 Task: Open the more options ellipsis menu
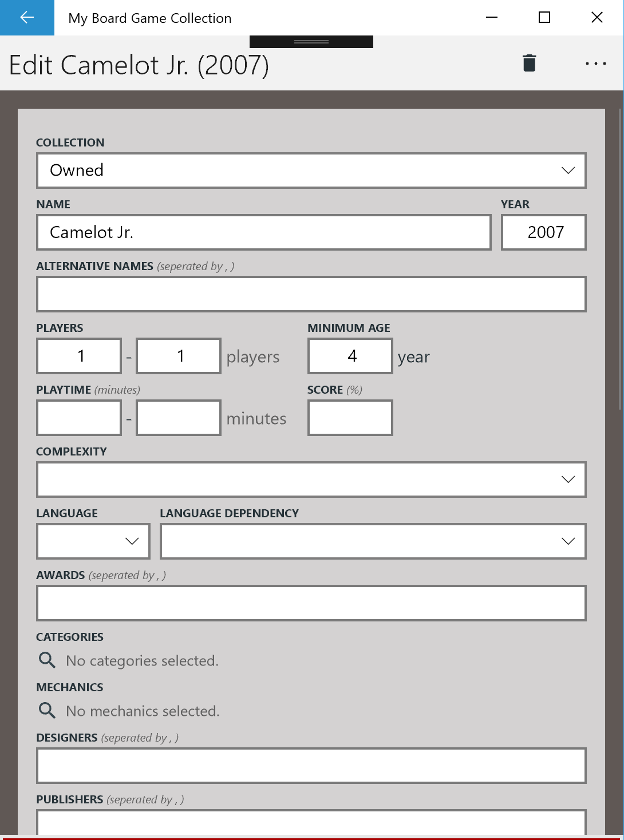tap(596, 64)
